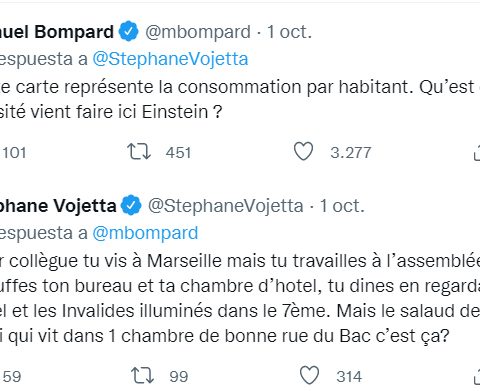Open share icon on Bompard's tweet
The width and height of the screenshot is (480, 391).
click(477, 153)
